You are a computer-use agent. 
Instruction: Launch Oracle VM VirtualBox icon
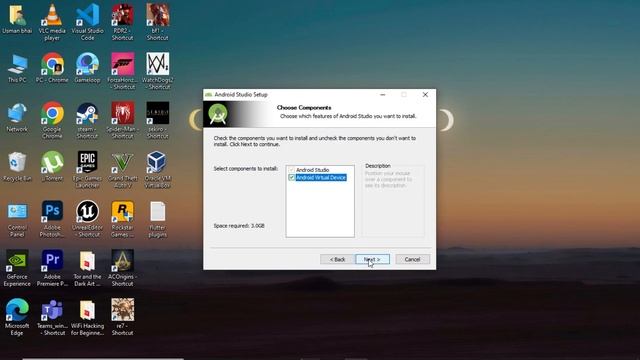tap(158, 162)
